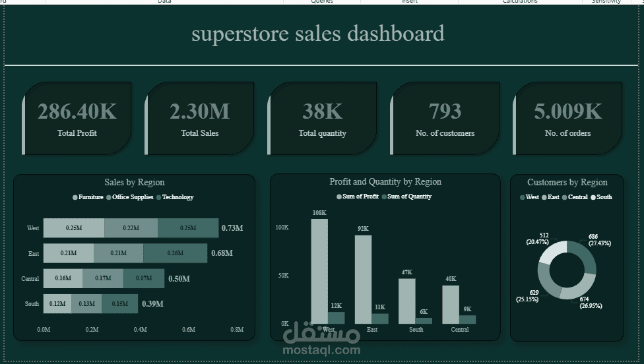This screenshot has height=364, width=644.
Task: Click the 0.73M total label for West
Action: (232, 228)
